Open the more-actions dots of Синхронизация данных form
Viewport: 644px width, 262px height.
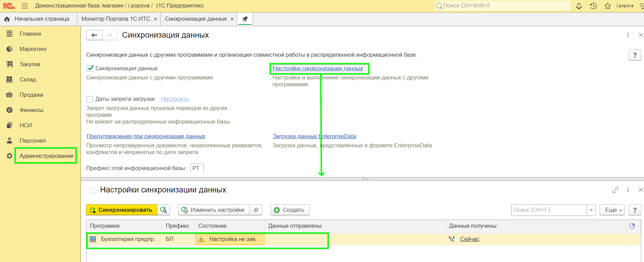point(628,35)
